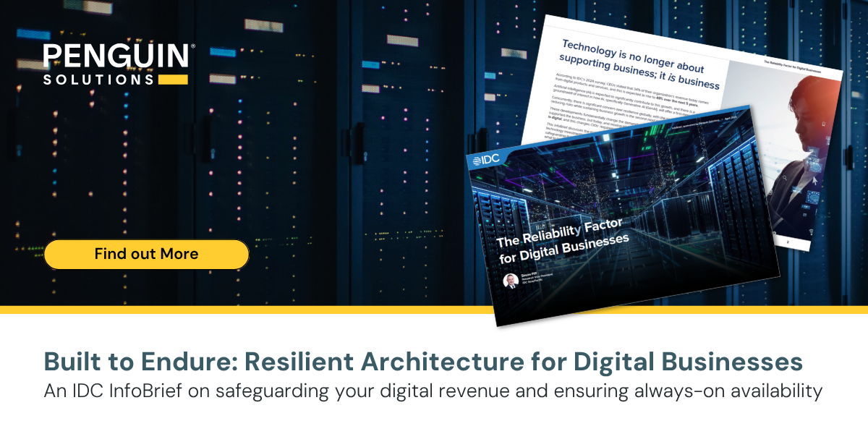Click the author headshot on the cover
Screen dimensions: 868x434
(512, 280)
